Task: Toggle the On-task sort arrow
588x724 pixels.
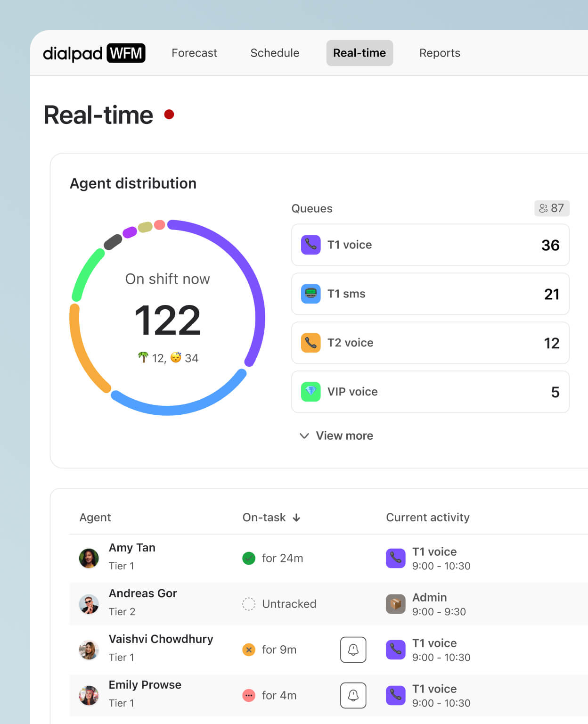Action: tap(296, 517)
